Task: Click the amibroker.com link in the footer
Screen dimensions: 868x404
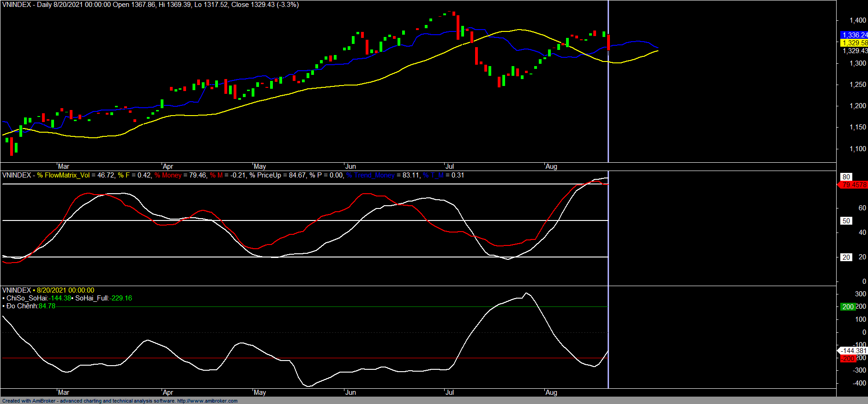Action: [207, 401]
